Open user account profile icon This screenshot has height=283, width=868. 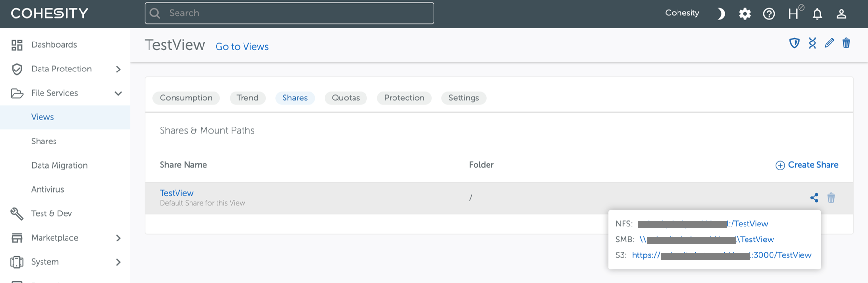point(841,14)
